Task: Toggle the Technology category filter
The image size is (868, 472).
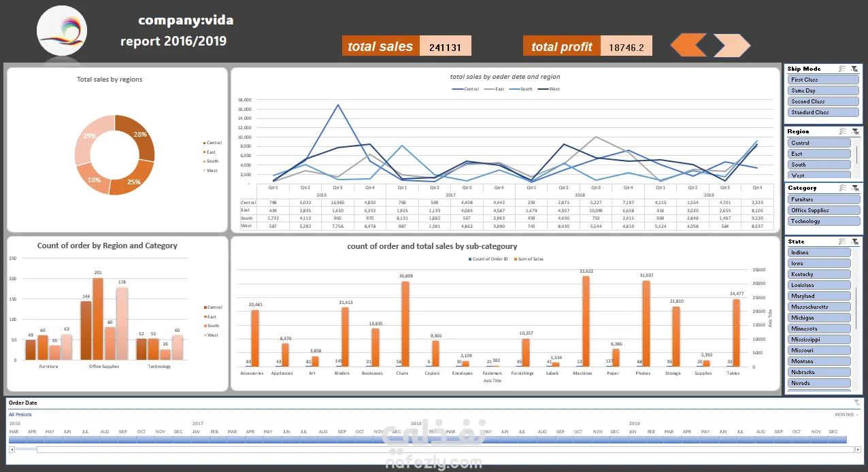Action: point(824,221)
